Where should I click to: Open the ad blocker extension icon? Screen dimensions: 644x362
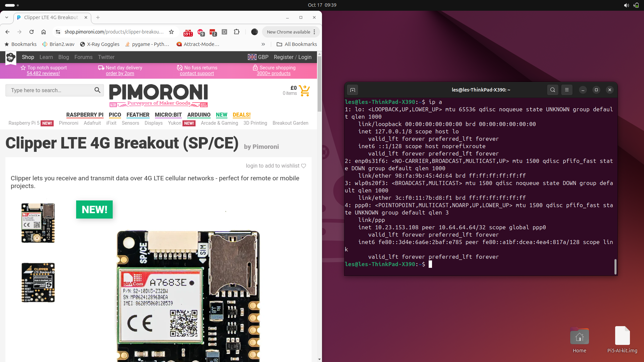pos(201,32)
